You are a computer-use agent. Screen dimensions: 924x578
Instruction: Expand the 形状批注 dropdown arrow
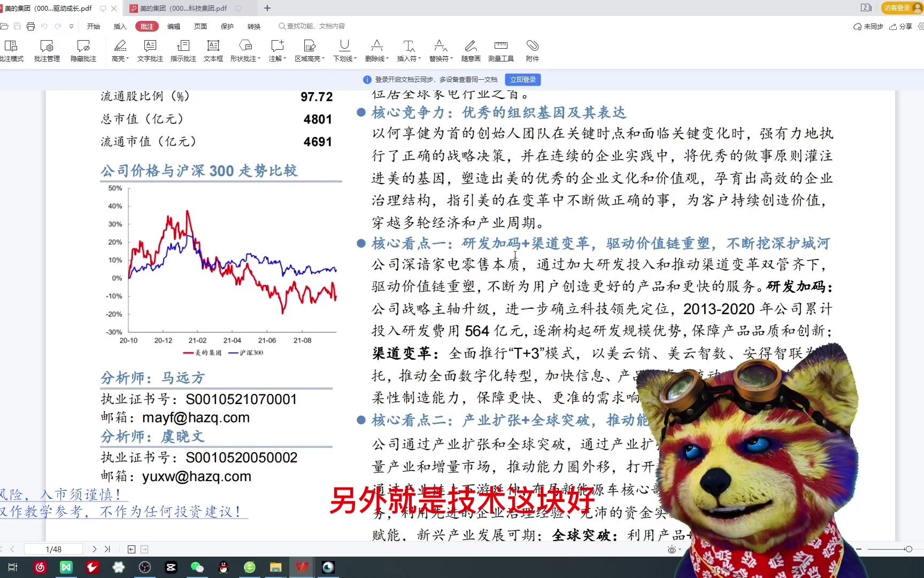(x=259, y=59)
